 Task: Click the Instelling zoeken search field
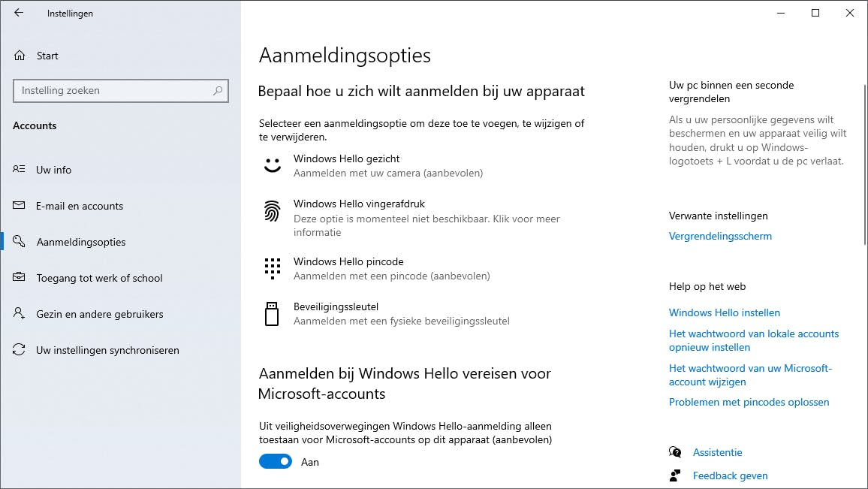[113, 91]
